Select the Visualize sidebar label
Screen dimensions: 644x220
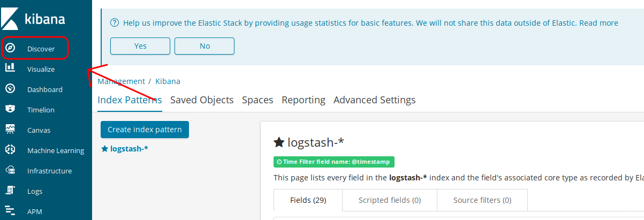[41, 69]
